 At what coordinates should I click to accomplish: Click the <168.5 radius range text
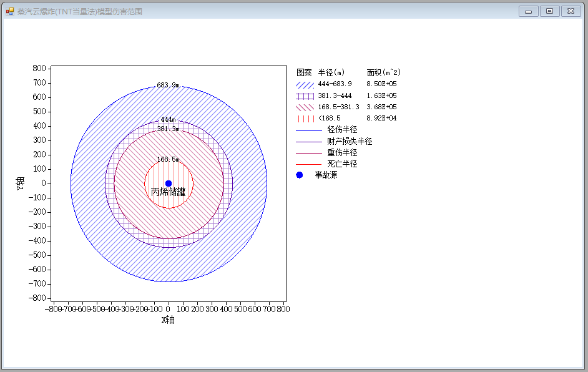[329, 118]
